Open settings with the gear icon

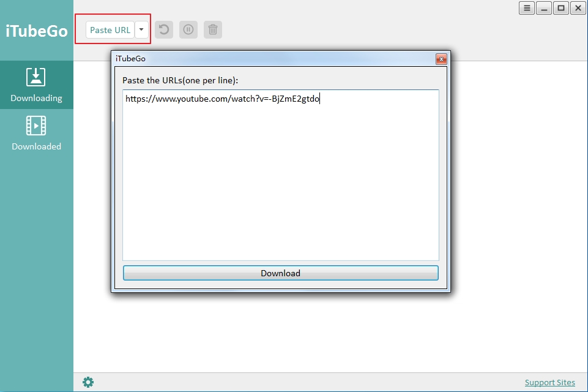88,382
